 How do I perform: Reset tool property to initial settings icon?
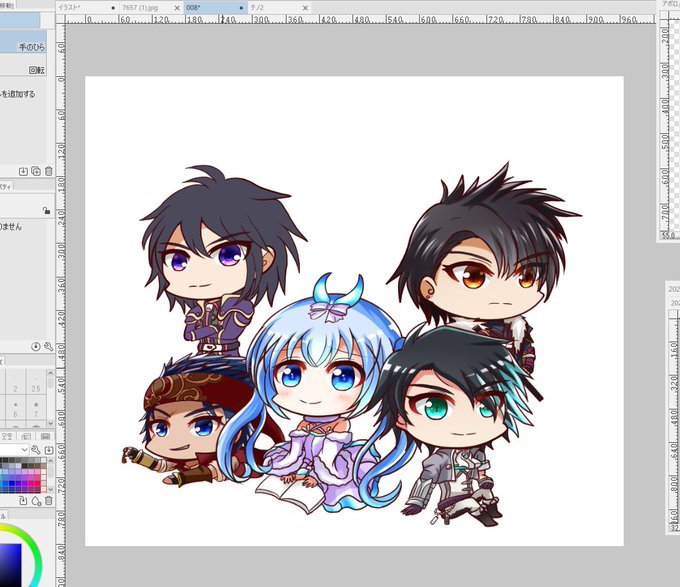click(x=36, y=346)
